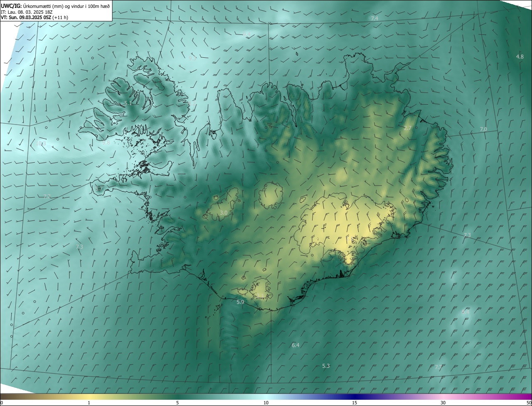Click the colorbar tick label 30

(443, 403)
